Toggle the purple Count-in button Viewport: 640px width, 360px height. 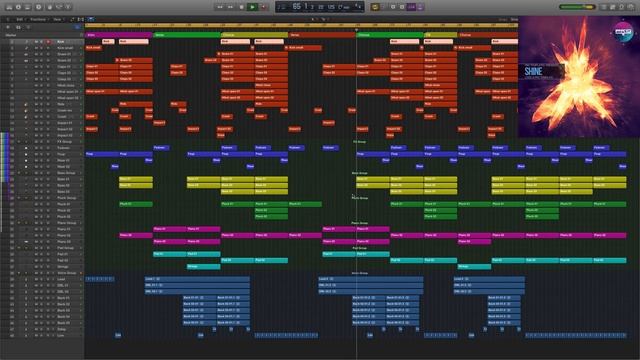pyautogui.click(x=411, y=7)
